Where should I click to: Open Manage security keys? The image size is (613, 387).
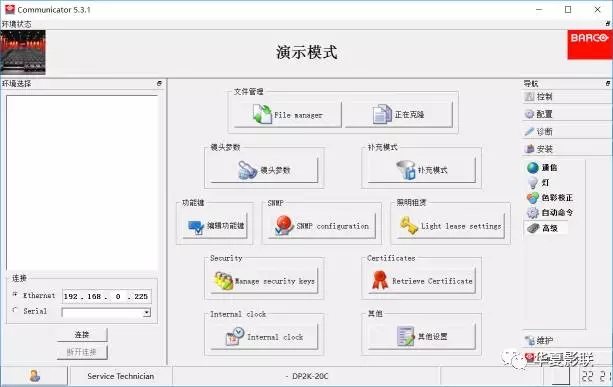pos(264,281)
